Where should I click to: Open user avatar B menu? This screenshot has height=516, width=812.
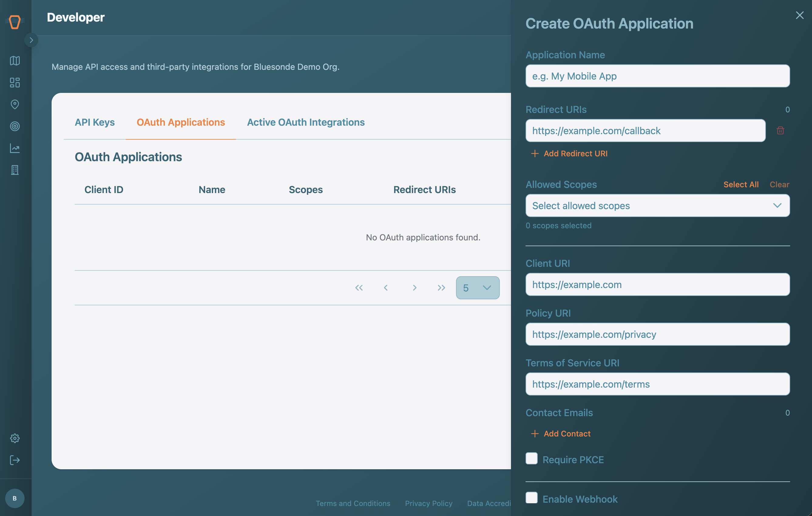pyautogui.click(x=15, y=498)
